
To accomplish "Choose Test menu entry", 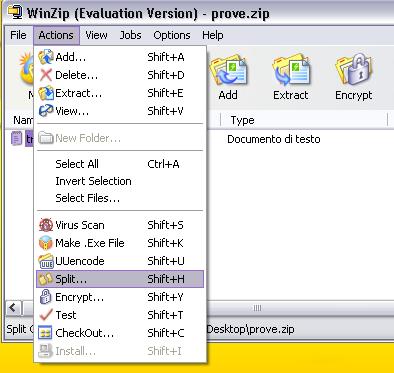I will (x=120, y=315).
